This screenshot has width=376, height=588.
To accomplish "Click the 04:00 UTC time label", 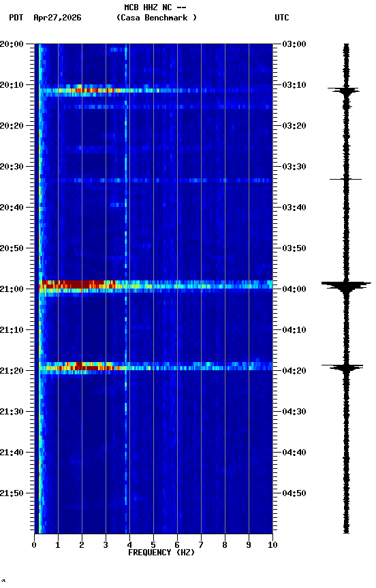I will pyautogui.click(x=294, y=289).
